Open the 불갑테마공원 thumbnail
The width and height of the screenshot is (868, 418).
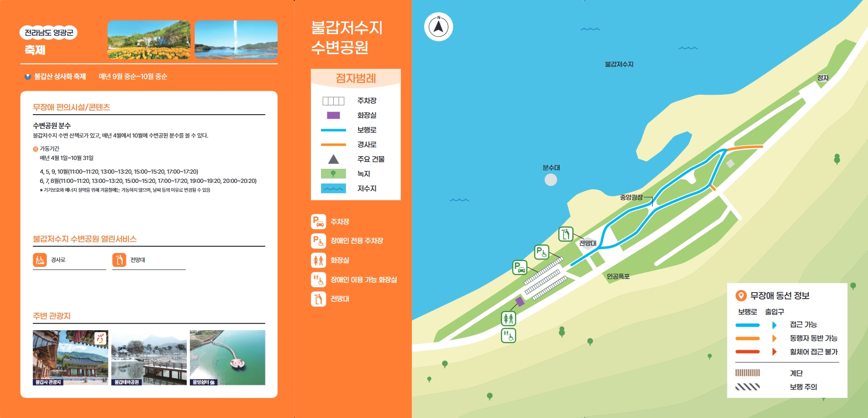(x=149, y=358)
